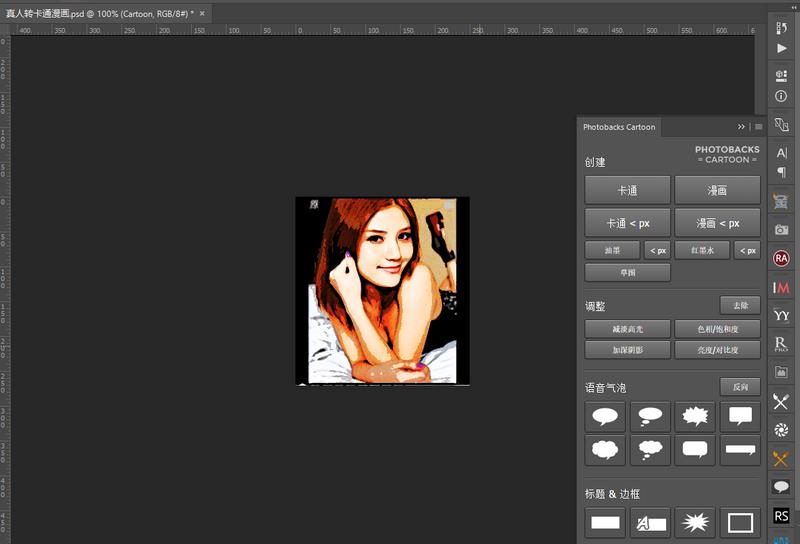The image size is (800, 544).
Task: Click the cartoon image on the canvas
Action: click(382, 290)
